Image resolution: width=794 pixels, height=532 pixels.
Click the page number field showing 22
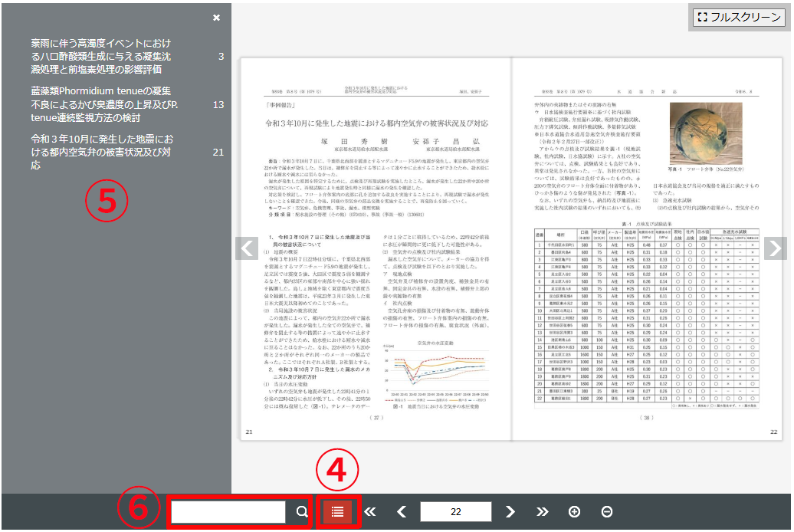pos(456,512)
